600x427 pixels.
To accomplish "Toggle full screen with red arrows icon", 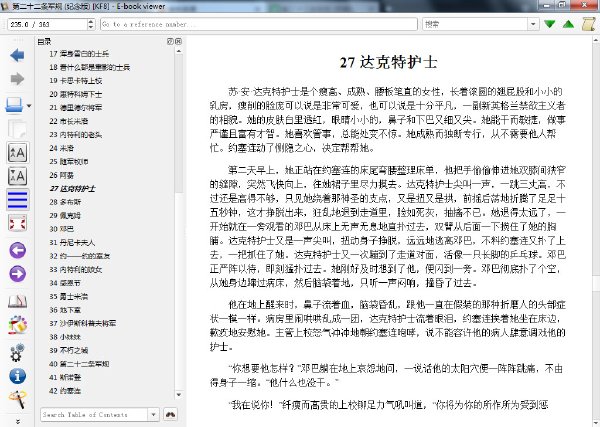I will pos(17,223).
